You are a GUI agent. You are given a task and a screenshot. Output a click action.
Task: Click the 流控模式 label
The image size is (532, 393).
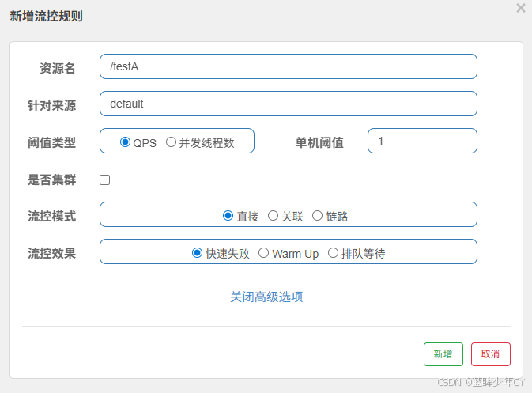(x=51, y=216)
